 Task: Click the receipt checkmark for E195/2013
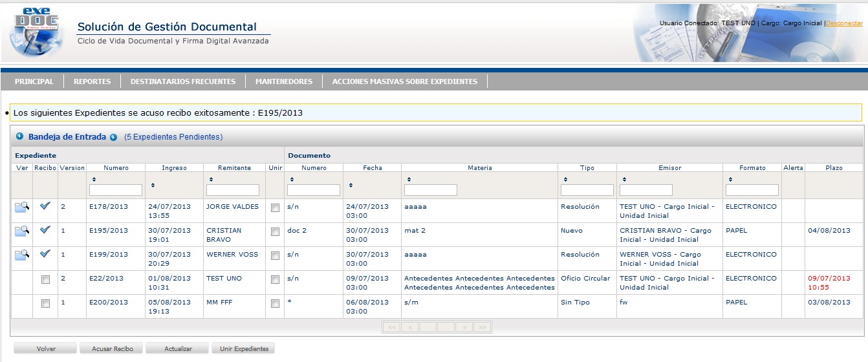(45, 230)
